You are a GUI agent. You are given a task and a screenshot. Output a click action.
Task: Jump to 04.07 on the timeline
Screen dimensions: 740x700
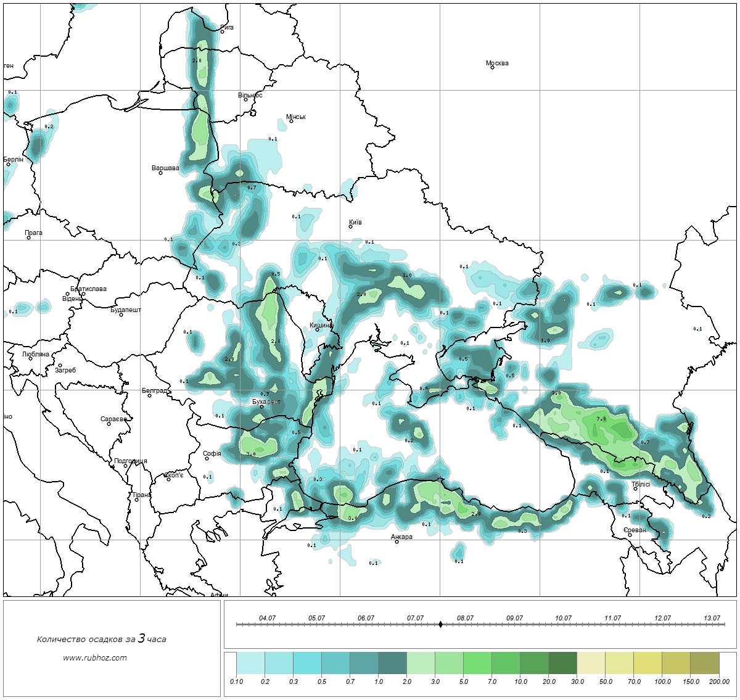267,618
